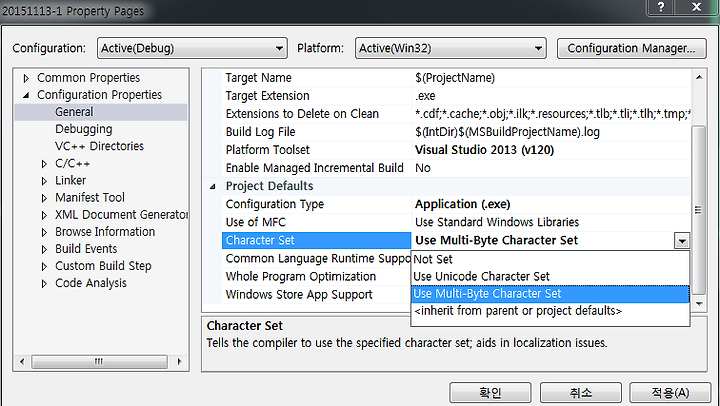Screen dimensions: 720x406
Task: Confirm with the 확인 (OK) button
Action: pos(490,393)
